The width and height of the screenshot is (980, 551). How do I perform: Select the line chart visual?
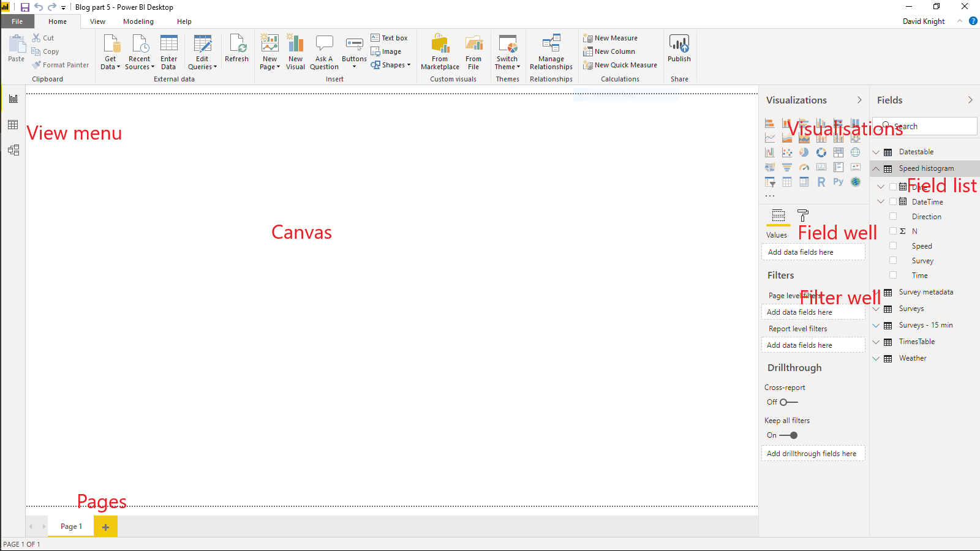point(770,138)
